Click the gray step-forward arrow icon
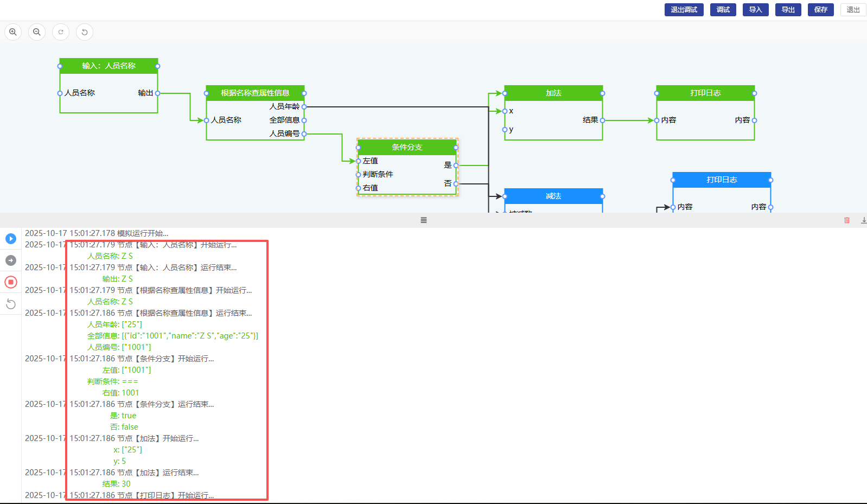The width and height of the screenshot is (867, 504). tap(11, 260)
